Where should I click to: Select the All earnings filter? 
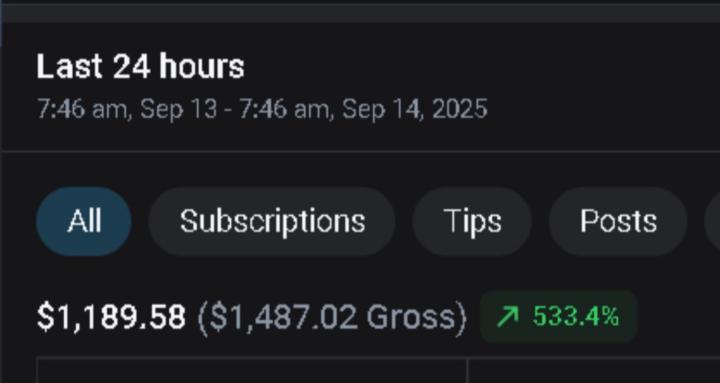point(84,221)
